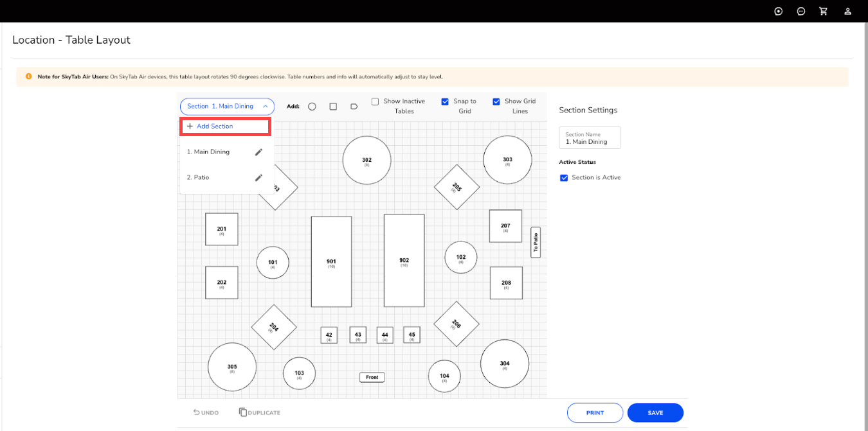Add a label tag shape
Image resolution: width=868 pixels, height=431 pixels.
354,107
